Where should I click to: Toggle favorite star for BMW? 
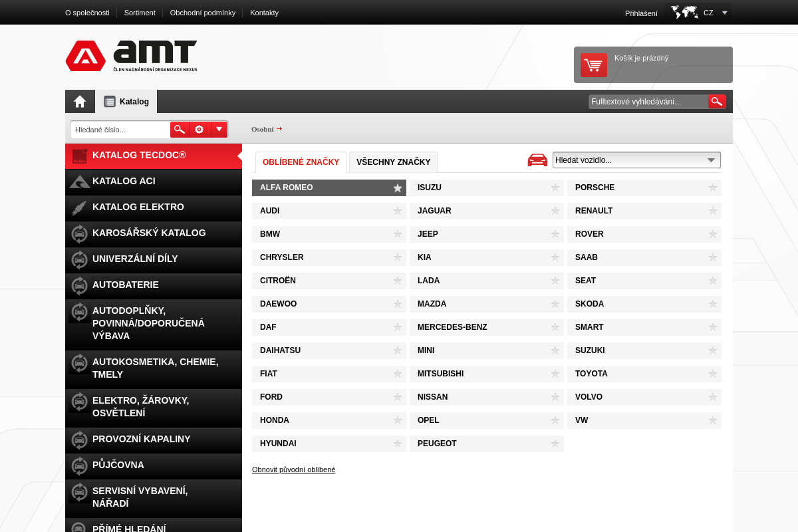coord(398,234)
